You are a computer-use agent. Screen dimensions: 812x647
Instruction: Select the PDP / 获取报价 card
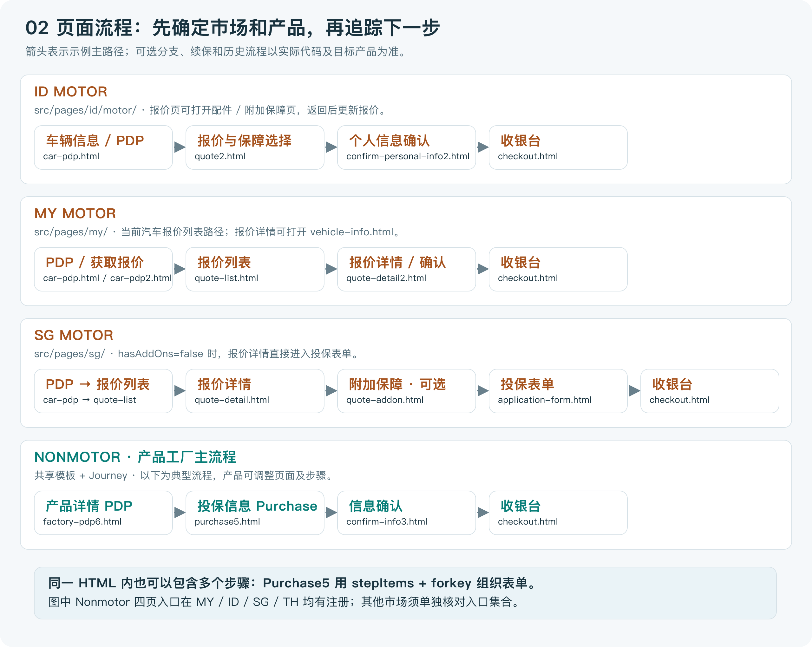[x=103, y=269]
